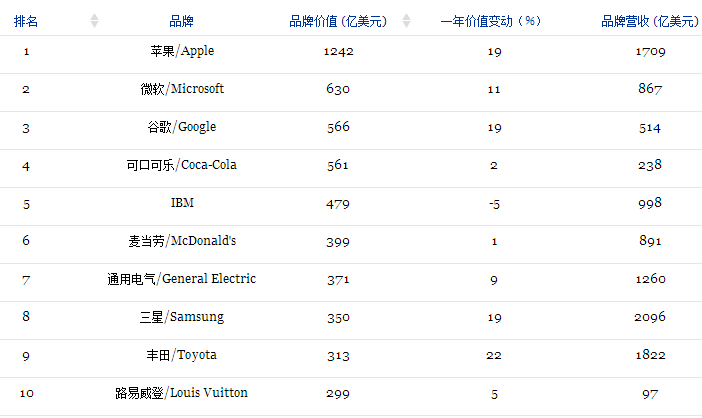Click the IBM brand cell
The image size is (702, 418).
point(182,203)
